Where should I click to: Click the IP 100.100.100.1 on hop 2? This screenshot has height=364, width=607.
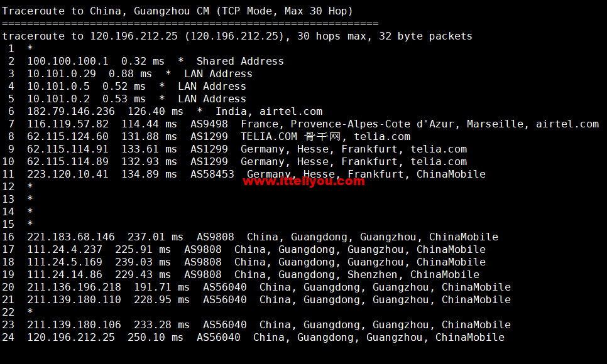click(x=68, y=61)
